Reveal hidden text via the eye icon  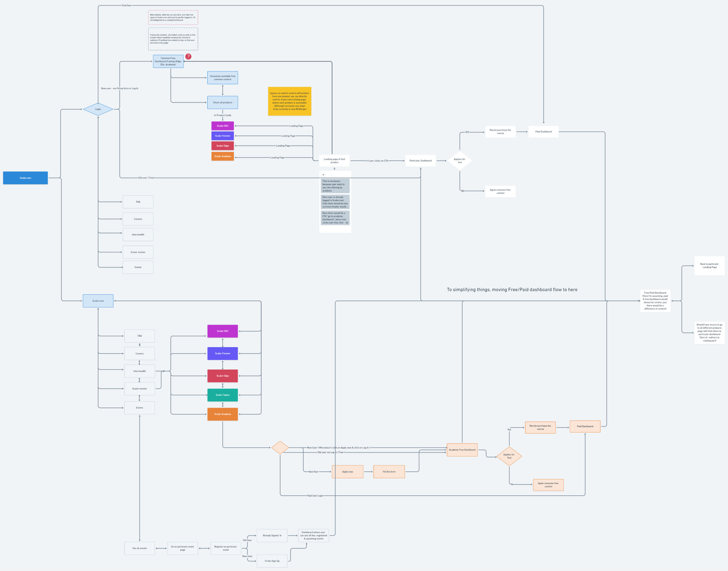point(346,223)
